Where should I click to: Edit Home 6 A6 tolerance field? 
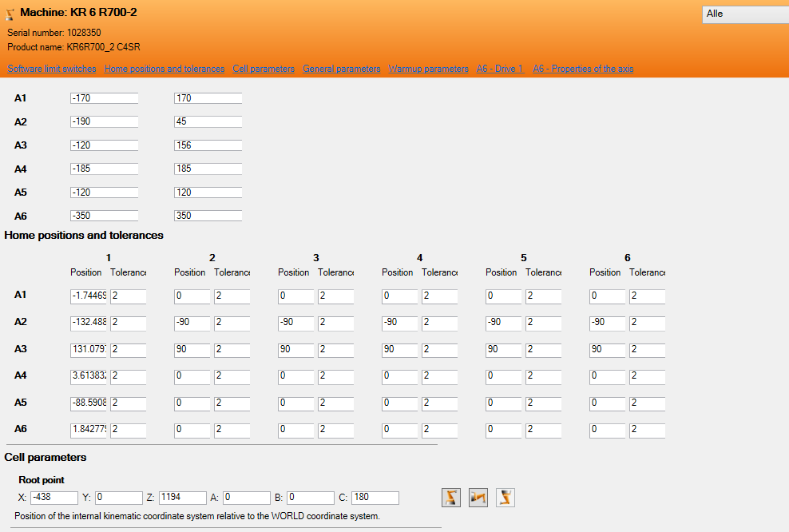click(647, 430)
